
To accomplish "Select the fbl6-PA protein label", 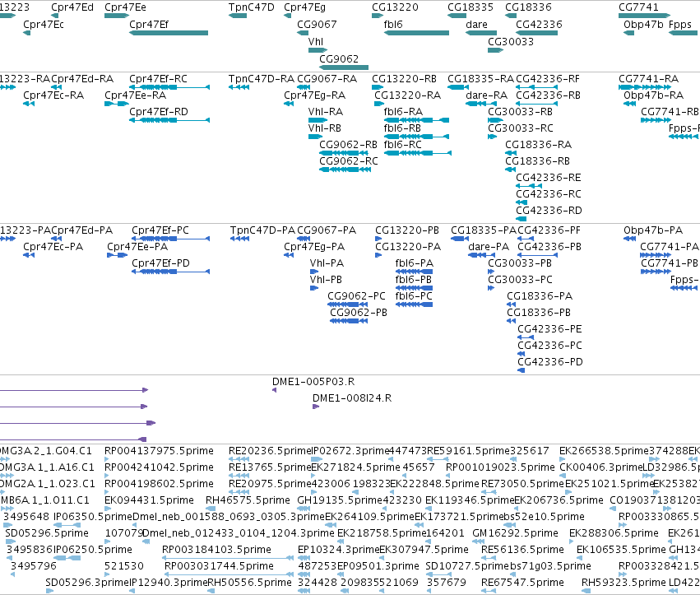I will [415, 263].
